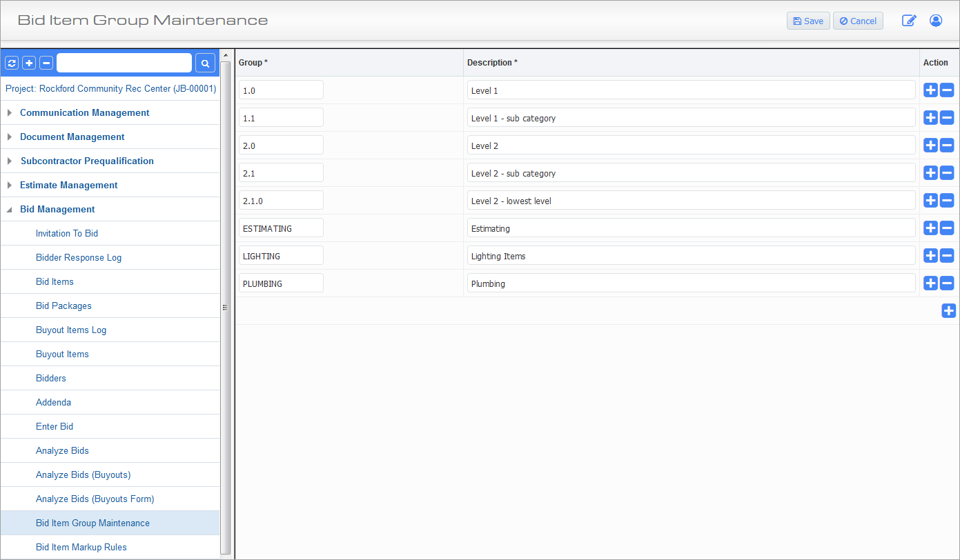960x560 pixels.
Task: Click the Description field reading Level 1 - sub category
Action: [x=692, y=117]
